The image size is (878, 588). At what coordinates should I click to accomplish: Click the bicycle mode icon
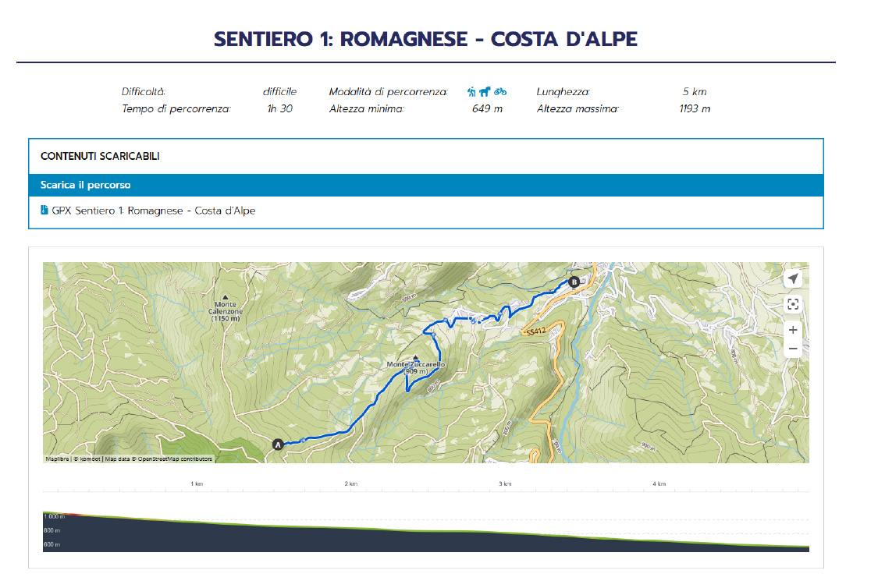point(499,91)
